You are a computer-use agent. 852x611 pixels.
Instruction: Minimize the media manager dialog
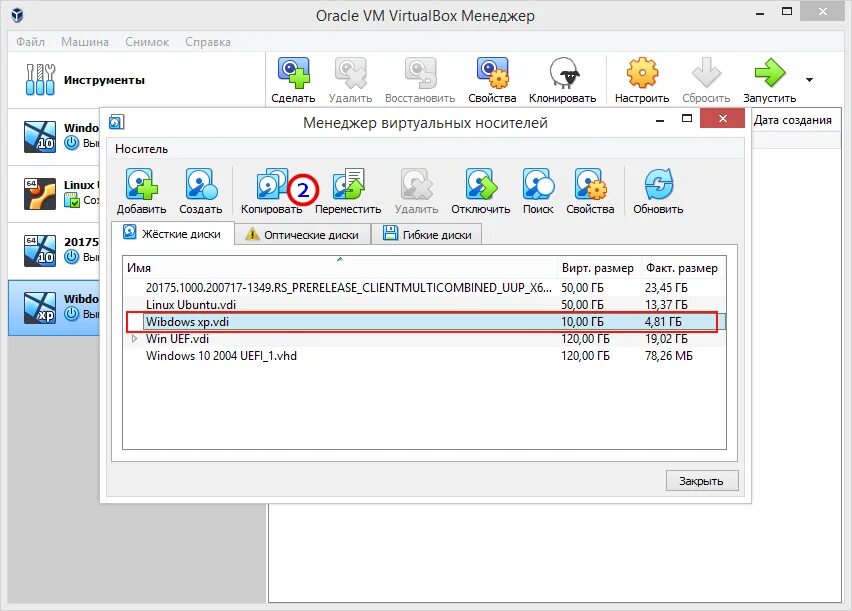tap(660, 119)
